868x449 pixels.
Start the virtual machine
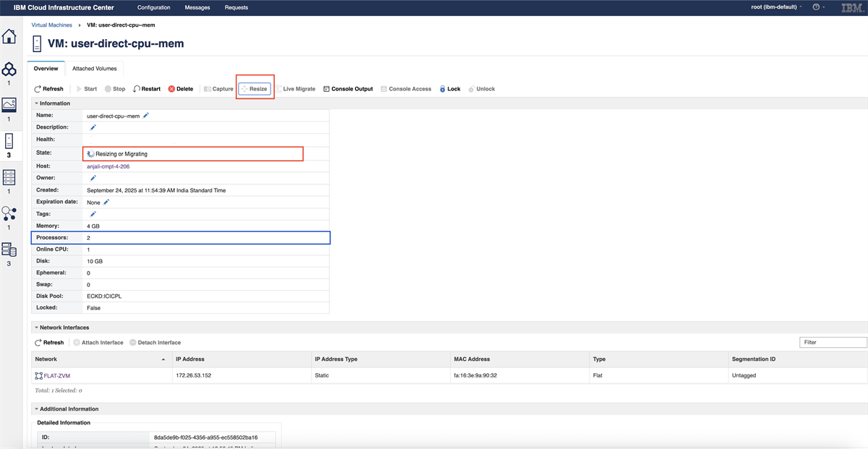(x=86, y=89)
